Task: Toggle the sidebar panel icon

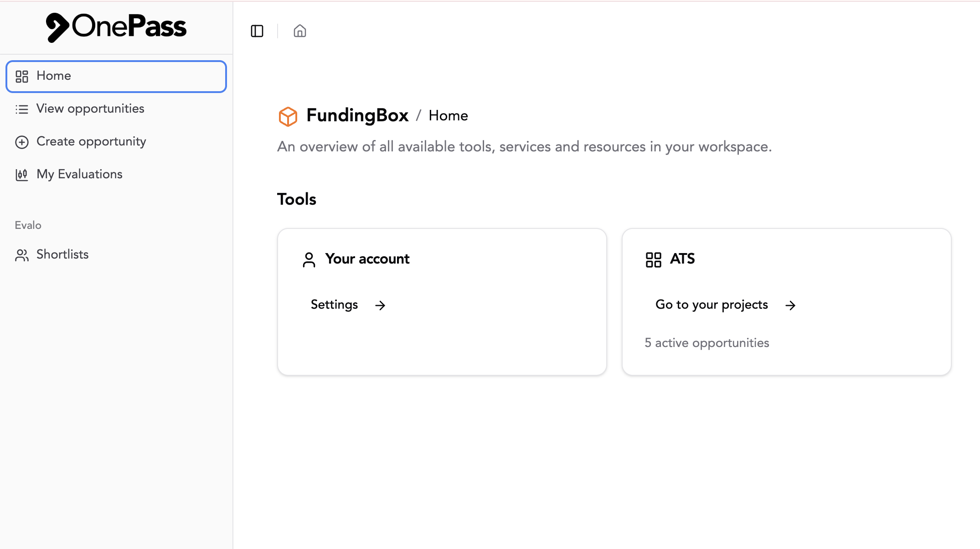Action: (257, 31)
